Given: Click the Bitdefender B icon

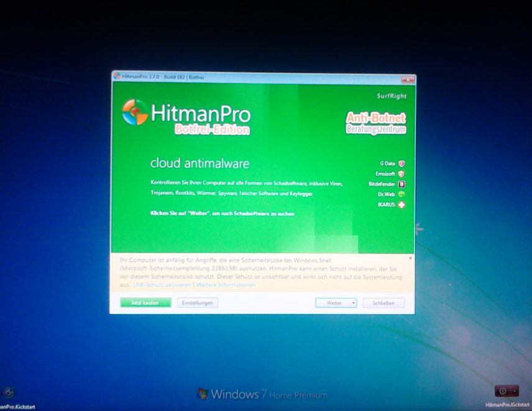Looking at the screenshot, I should (x=401, y=184).
